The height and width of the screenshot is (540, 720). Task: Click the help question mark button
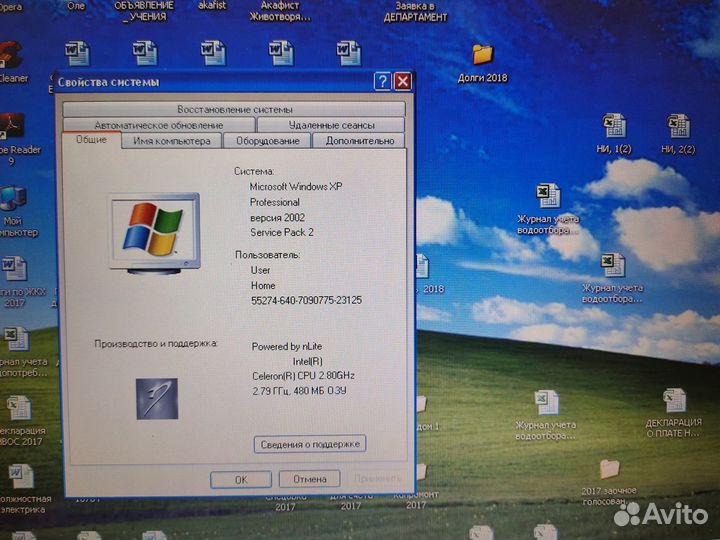382,82
